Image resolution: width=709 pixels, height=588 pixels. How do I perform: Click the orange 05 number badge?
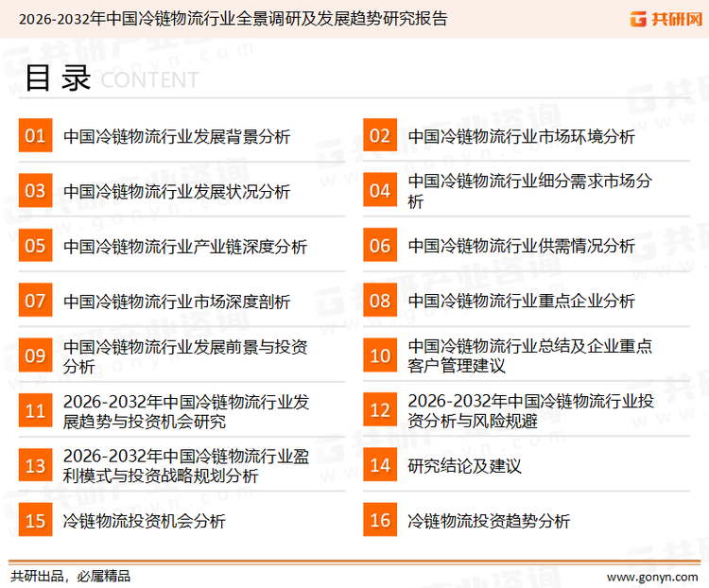(x=35, y=245)
